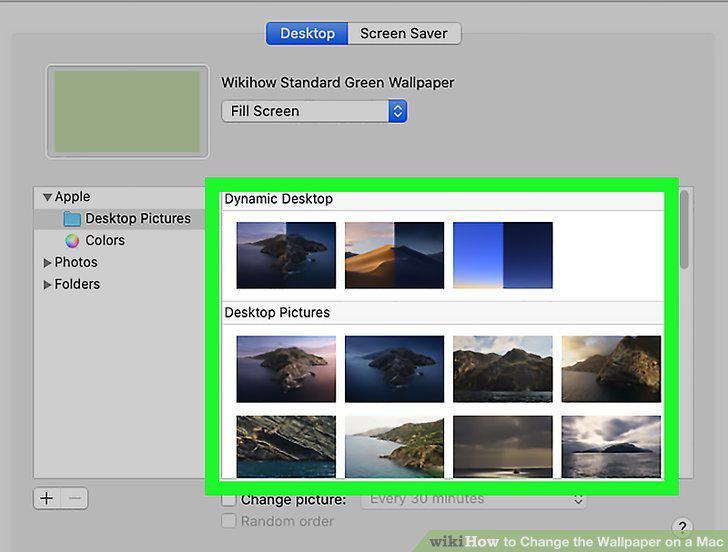728x552 pixels.
Task: Select sunlit rocky cliff coast picture
Action: pyautogui.click(x=611, y=369)
